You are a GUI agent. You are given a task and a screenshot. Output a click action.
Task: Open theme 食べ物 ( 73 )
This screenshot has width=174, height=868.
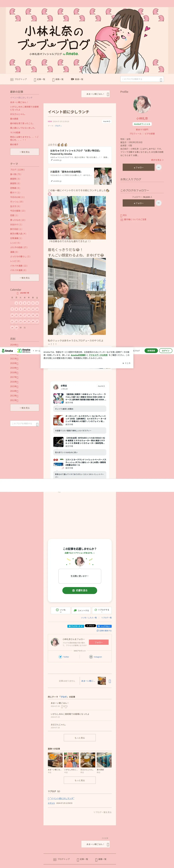(x=16, y=174)
